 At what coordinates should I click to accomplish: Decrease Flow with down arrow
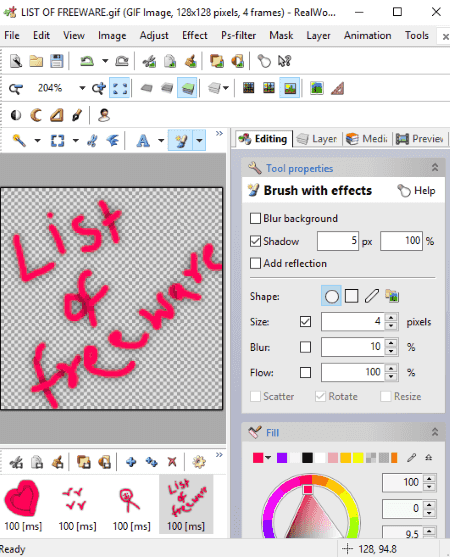coord(391,377)
